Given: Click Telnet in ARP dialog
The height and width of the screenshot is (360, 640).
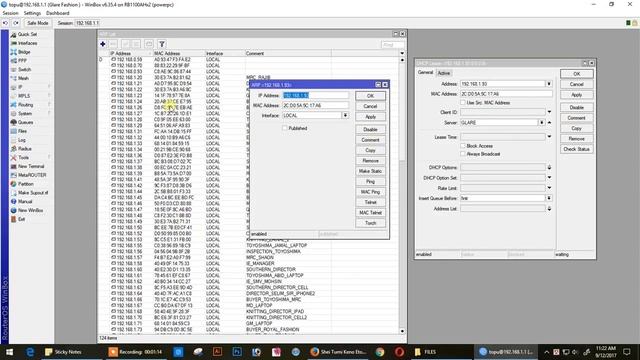Looking at the screenshot, I should (370, 202).
